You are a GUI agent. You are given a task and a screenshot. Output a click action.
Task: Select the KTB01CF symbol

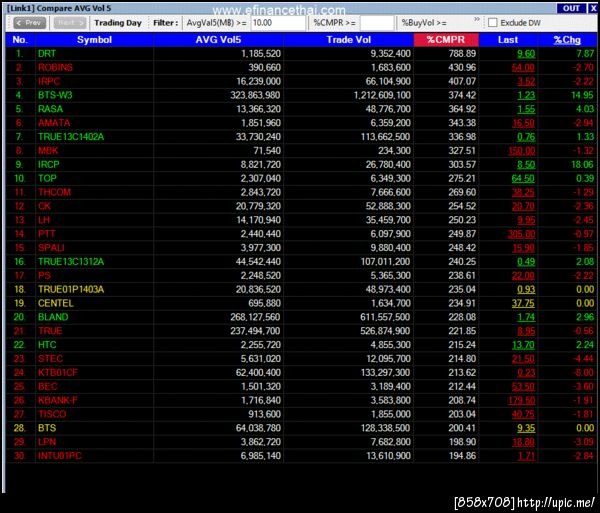click(x=57, y=373)
